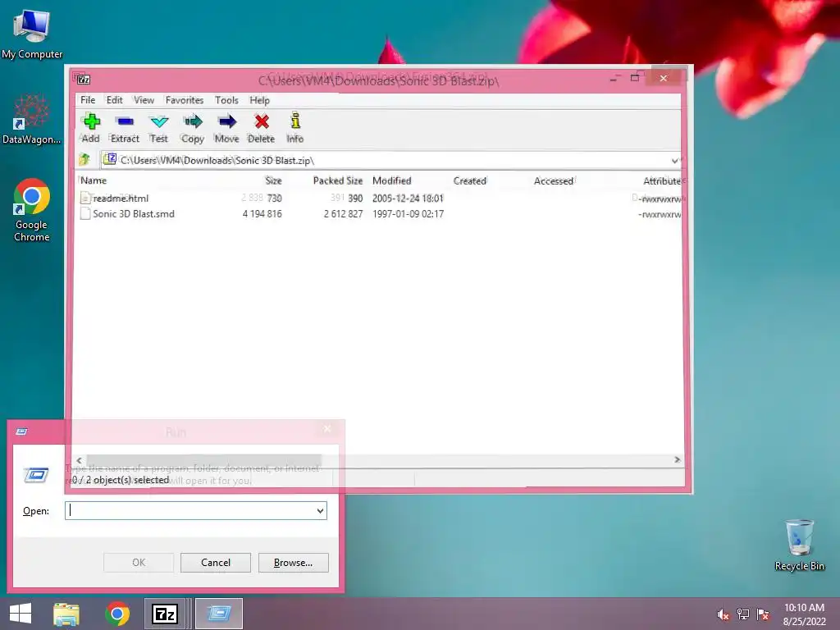The height and width of the screenshot is (630, 840).
Task: Select the Sonic 3D Blast.smd file icon
Action: (x=84, y=213)
